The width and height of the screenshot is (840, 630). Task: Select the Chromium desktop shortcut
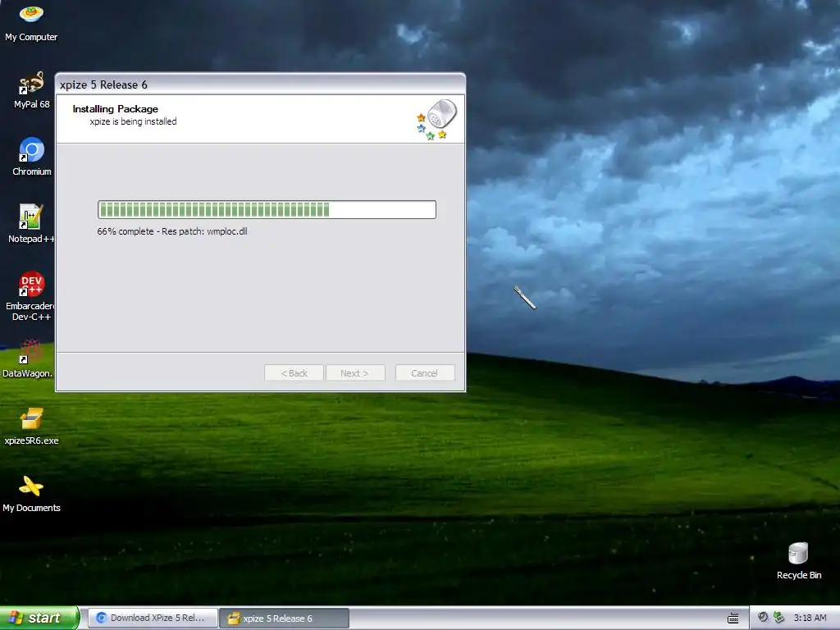tap(31, 157)
